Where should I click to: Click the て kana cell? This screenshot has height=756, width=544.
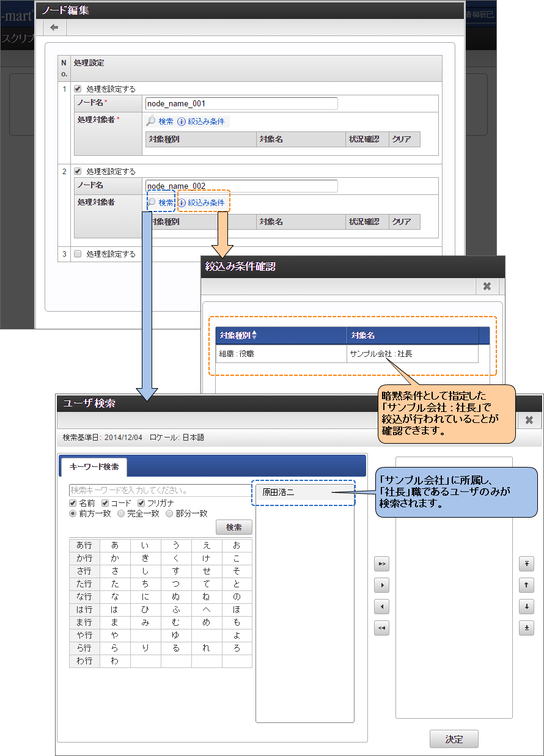pyautogui.click(x=207, y=584)
